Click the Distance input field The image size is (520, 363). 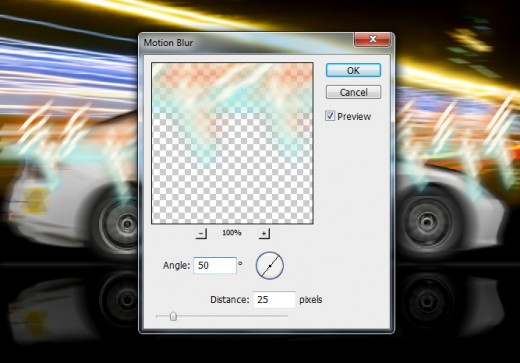(274, 299)
